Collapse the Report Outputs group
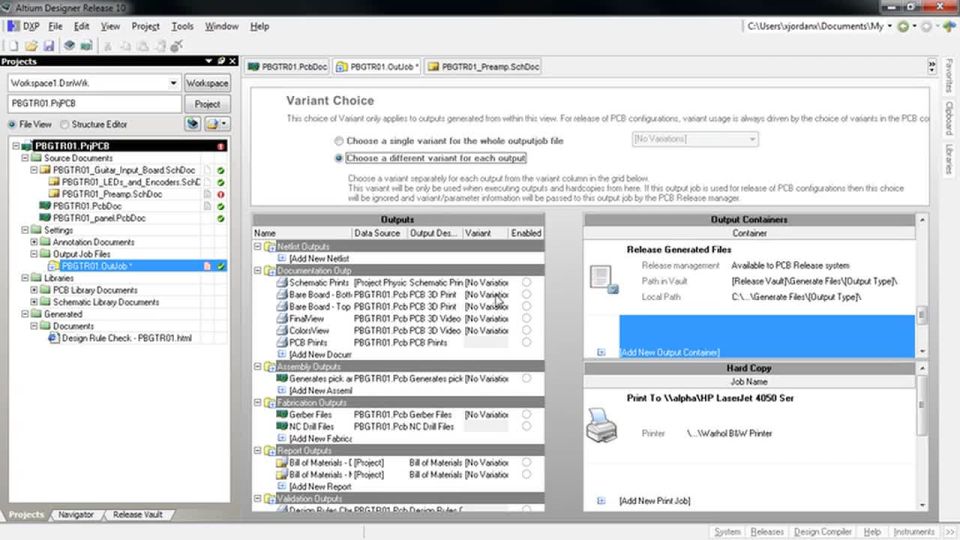This screenshot has width=960, height=540. [258, 451]
